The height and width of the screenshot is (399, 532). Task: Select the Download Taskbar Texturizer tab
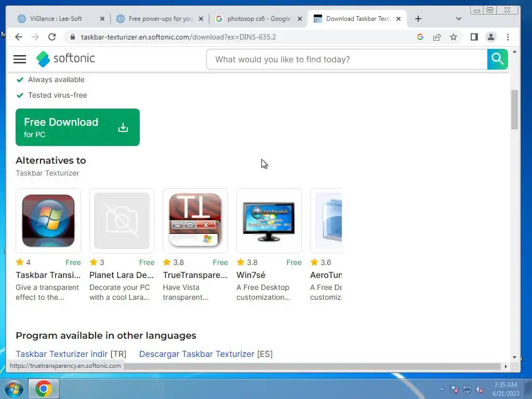click(358, 19)
